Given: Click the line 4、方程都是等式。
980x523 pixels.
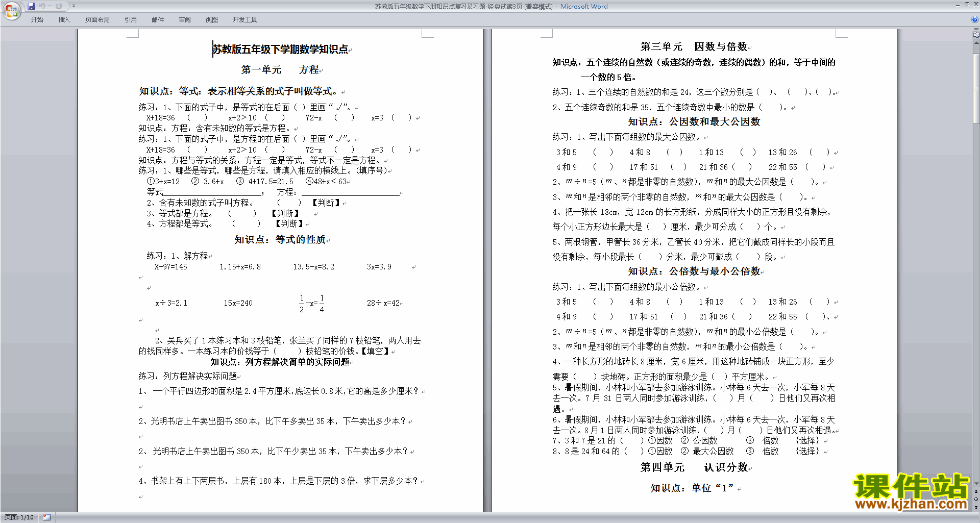Looking at the screenshot, I should click(x=180, y=224).
